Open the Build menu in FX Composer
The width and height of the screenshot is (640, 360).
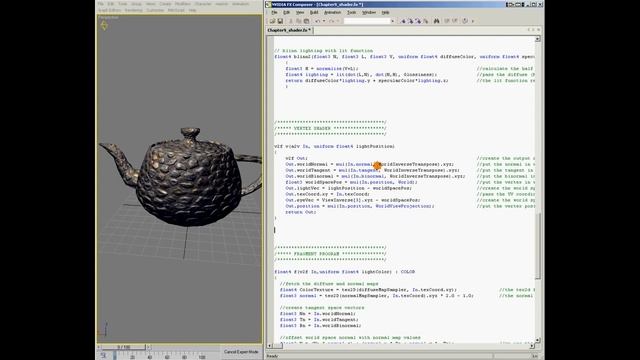coord(314,13)
